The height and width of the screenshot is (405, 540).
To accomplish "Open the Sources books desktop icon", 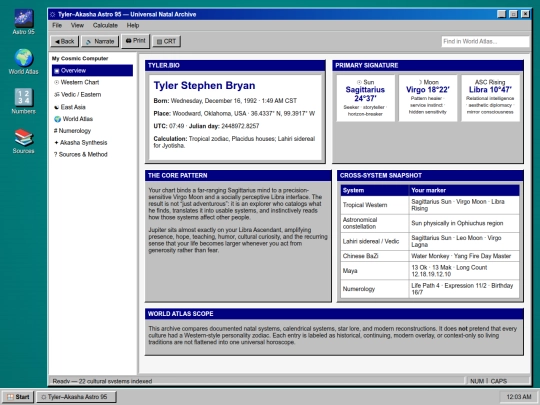I will (x=23, y=141).
